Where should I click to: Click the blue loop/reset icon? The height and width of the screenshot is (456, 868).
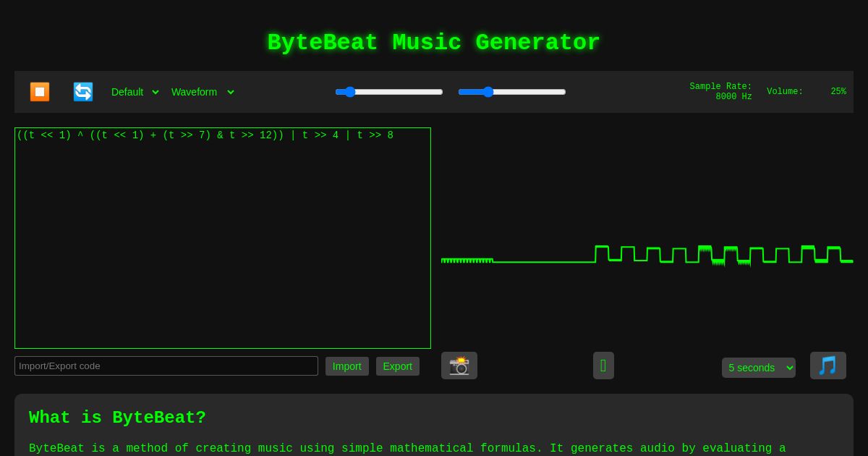(83, 91)
